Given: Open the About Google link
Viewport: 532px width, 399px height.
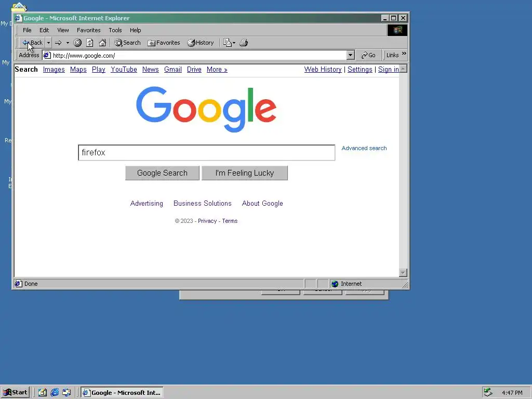Looking at the screenshot, I should pos(262,203).
